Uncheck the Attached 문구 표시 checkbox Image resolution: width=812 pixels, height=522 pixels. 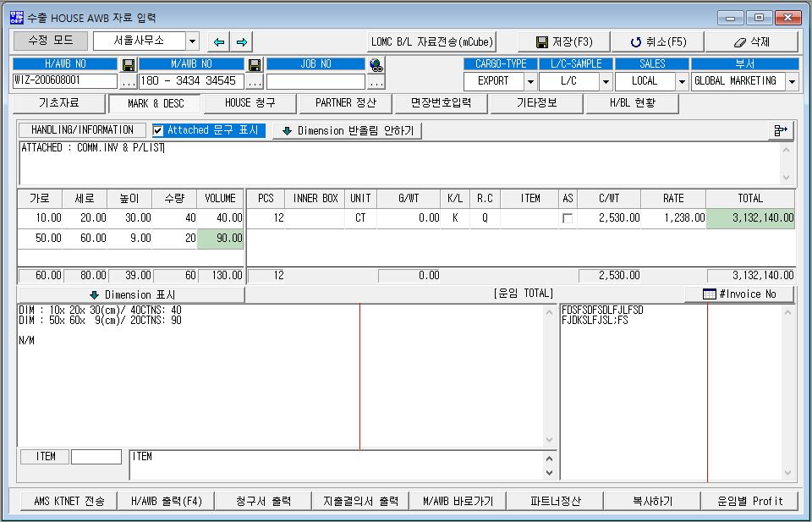click(x=158, y=130)
